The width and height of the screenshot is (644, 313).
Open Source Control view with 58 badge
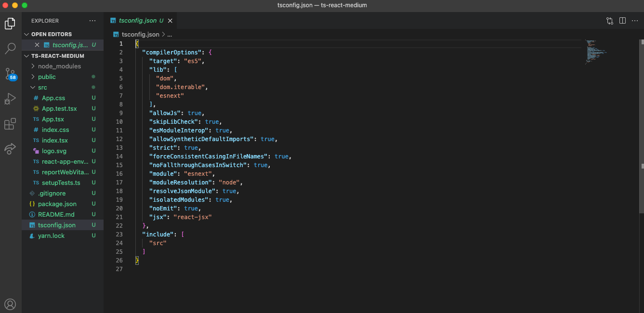(x=10, y=74)
